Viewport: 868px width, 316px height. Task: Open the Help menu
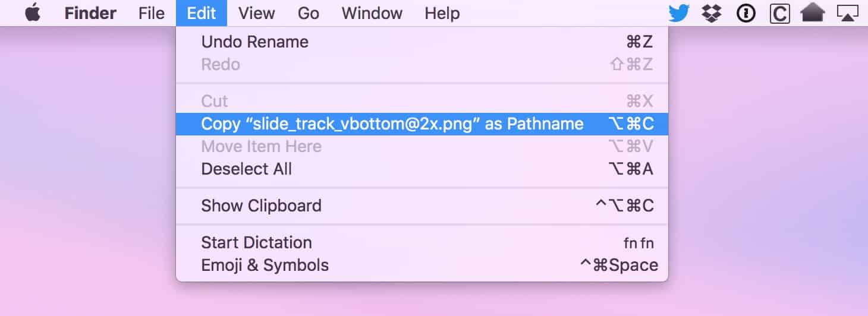tap(442, 13)
